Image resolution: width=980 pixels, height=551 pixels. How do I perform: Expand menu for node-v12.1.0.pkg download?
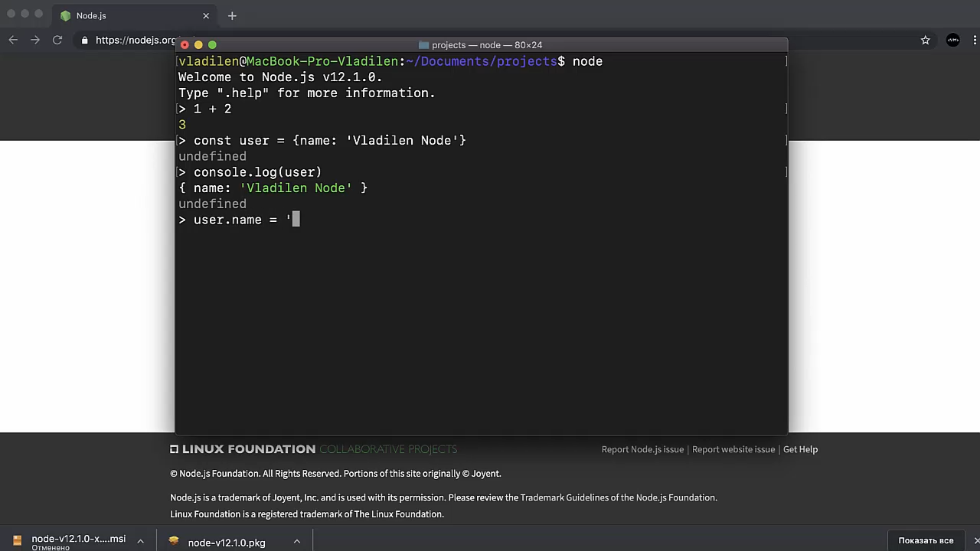point(296,542)
